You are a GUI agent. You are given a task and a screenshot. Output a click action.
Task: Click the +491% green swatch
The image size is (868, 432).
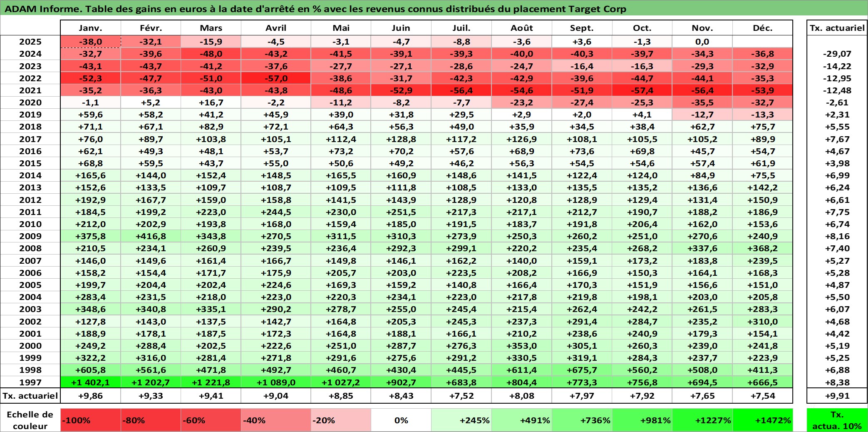coord(522,420)
